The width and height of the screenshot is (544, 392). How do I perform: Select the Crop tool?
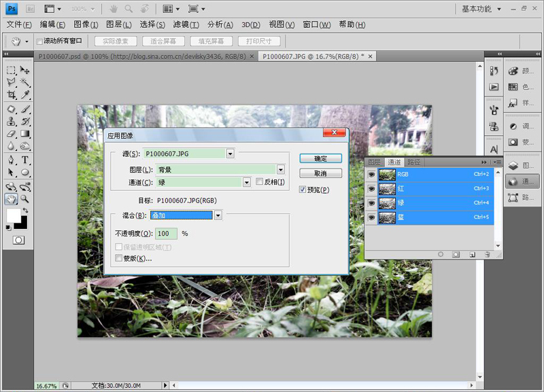(11, 94)
